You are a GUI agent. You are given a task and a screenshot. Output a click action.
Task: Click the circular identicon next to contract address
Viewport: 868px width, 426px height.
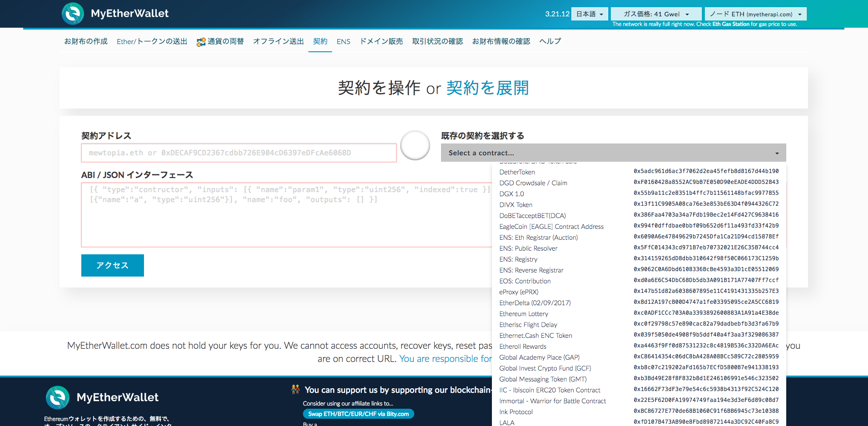[415, 145]
